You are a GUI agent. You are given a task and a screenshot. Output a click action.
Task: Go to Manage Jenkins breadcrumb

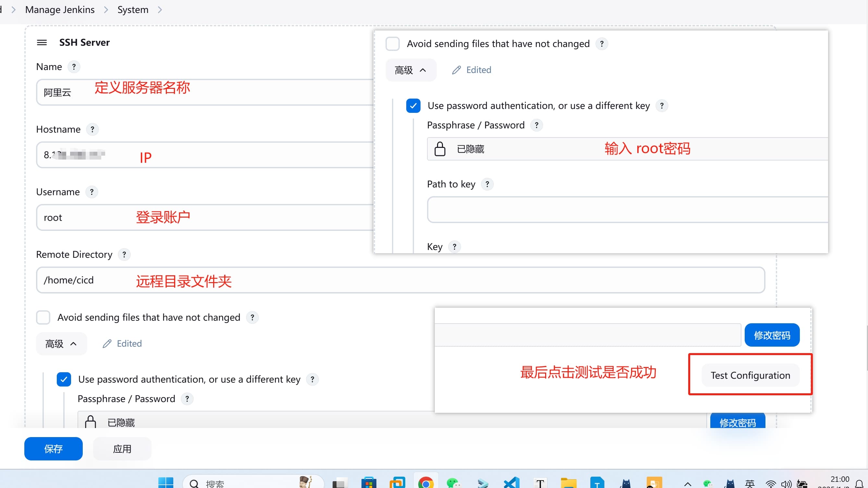(x=60, y=10)
